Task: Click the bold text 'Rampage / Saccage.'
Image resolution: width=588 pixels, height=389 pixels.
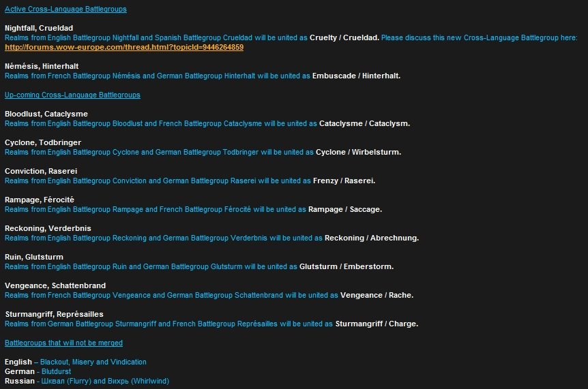Action: click(x=345, y=209)
